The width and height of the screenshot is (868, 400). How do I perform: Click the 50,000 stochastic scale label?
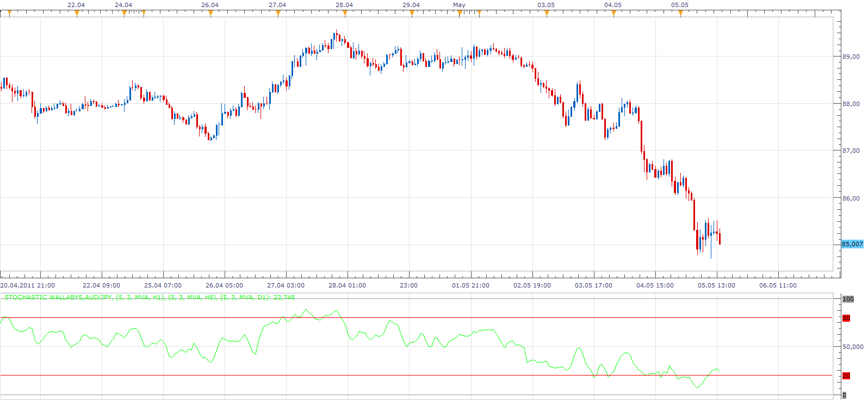(x=853, y=347)
